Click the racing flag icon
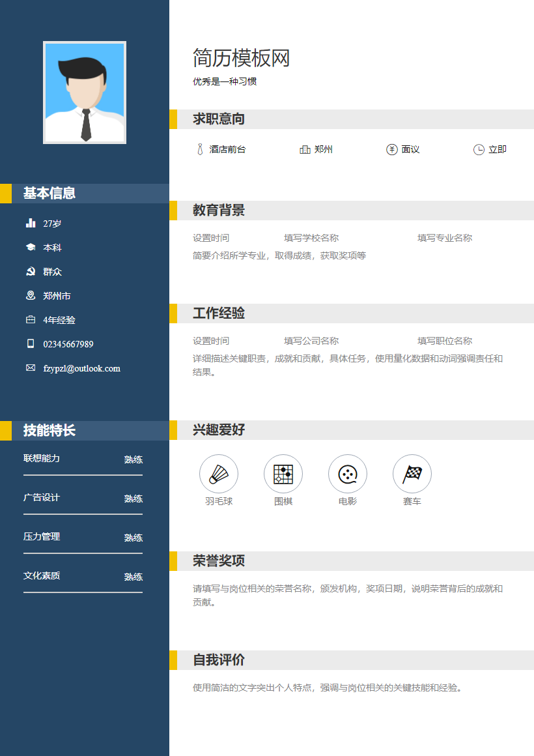534x756 pixels. tap(412, 474)
